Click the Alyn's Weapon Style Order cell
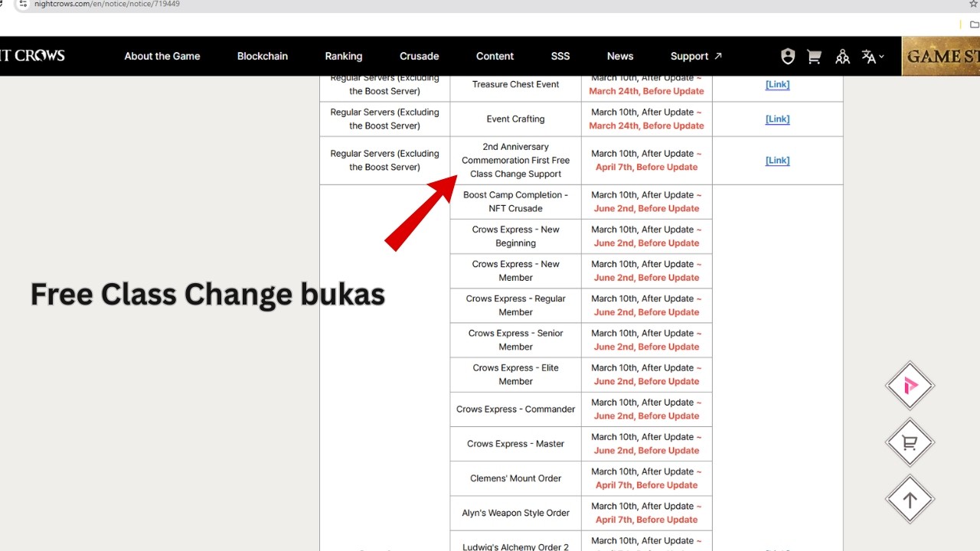 516,513
